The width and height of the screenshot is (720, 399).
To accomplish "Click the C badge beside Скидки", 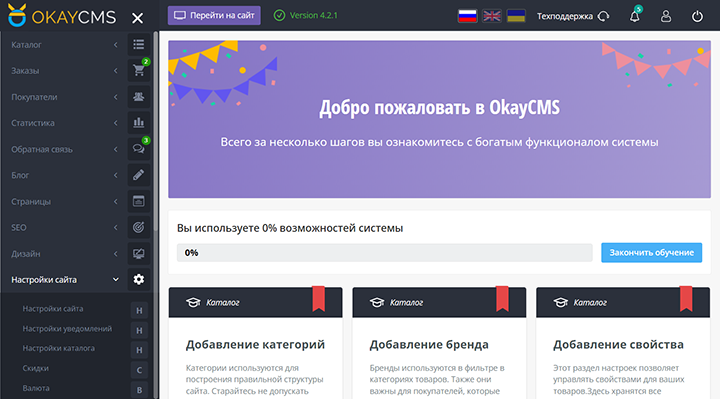I will [x=139, y=370].
